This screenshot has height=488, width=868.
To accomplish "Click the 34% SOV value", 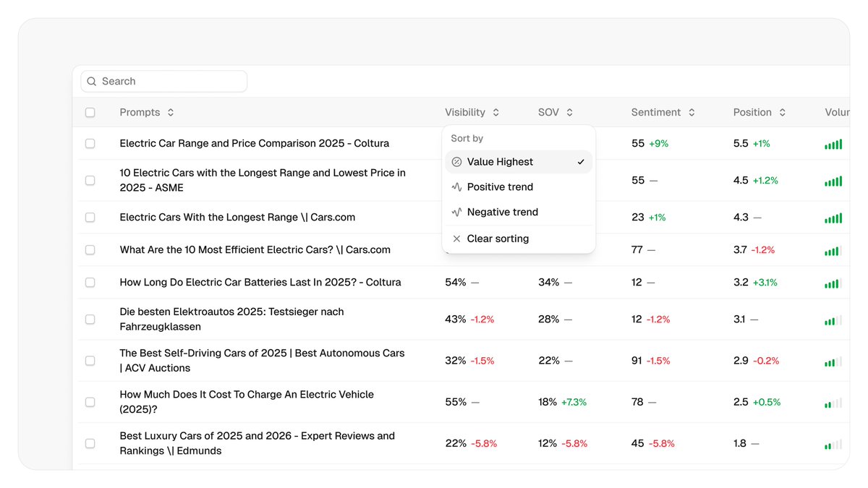I will pos(548,282).
